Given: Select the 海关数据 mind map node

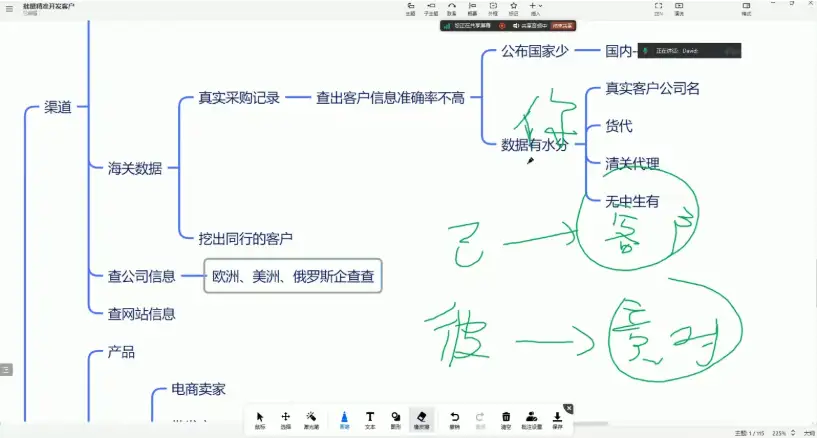Looking at the screenshot, I should pyautogui.click(x=134, y=168).
